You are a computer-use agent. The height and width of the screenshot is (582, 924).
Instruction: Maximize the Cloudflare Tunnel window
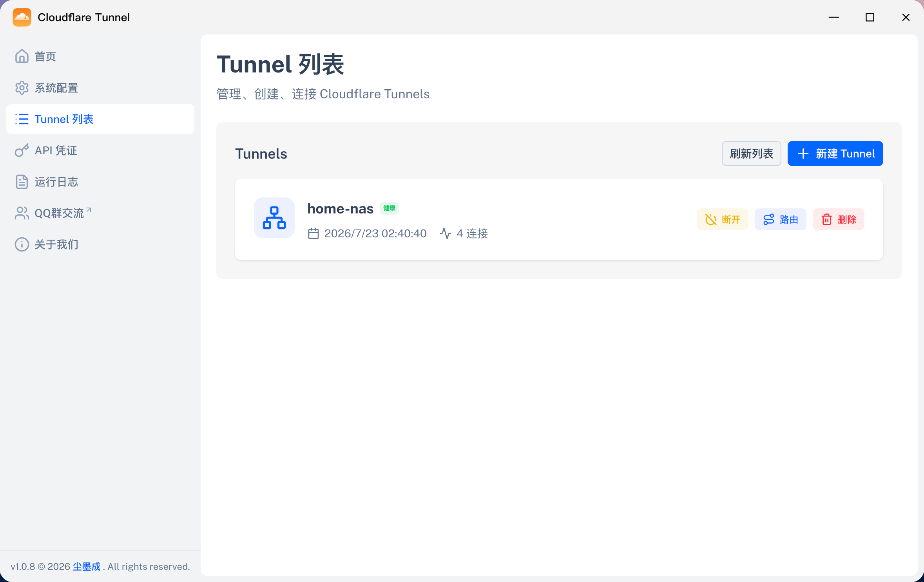(870, 17)
